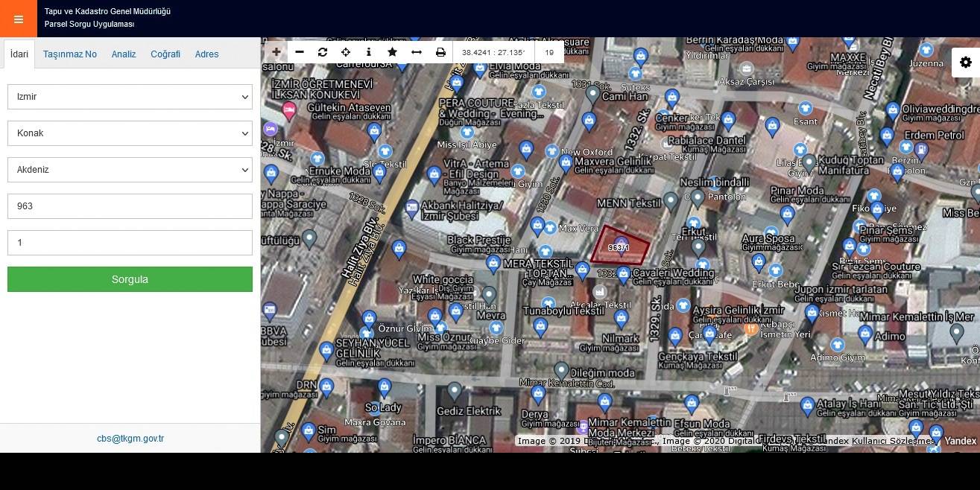Click the cbs@tkgm.gov.tr email link
This screenshot has height=490, width=980.
(x=130, y=439)
